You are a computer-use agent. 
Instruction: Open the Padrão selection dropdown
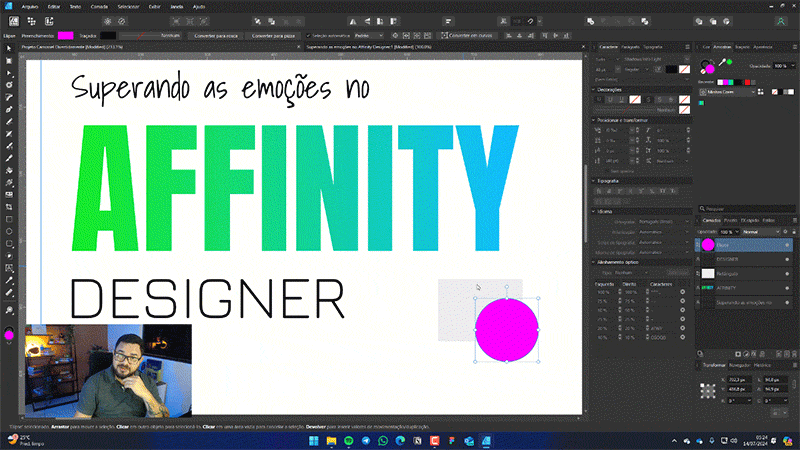pos(369,36)
